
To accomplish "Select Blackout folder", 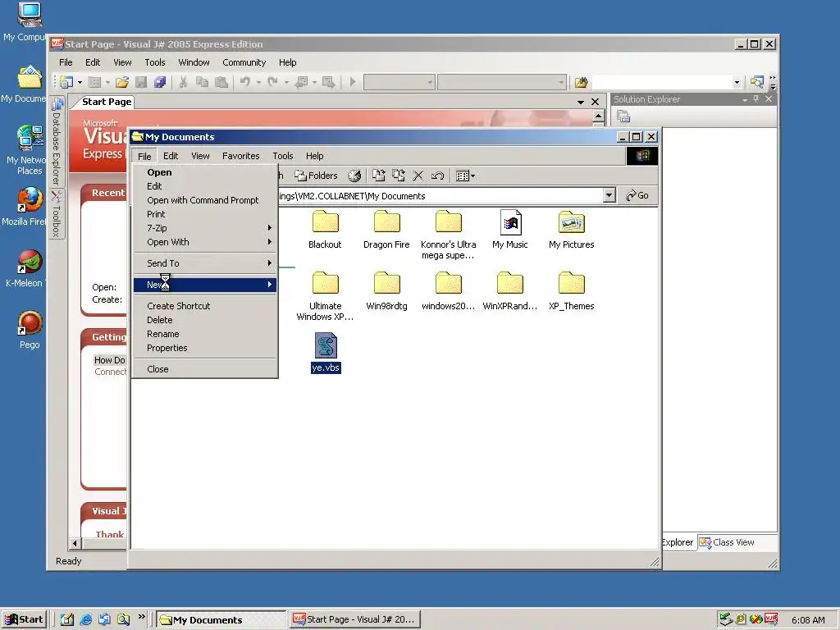I will pyautogui.click(x=325, y=230).
